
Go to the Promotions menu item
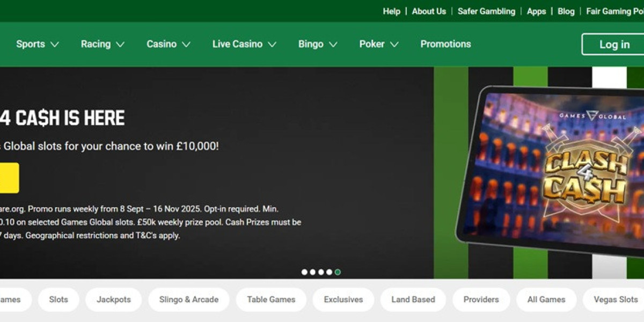pyautogui.click(x=445, y=44)
